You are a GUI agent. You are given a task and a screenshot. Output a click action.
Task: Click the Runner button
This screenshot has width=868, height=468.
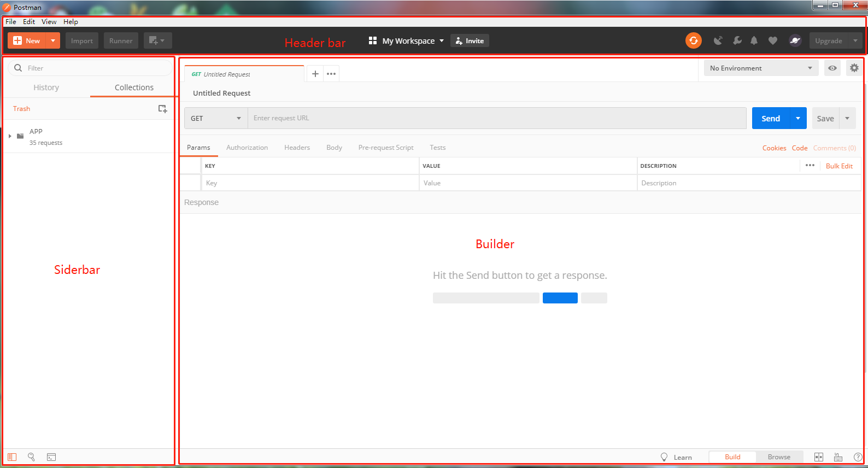tap(121, 40)
